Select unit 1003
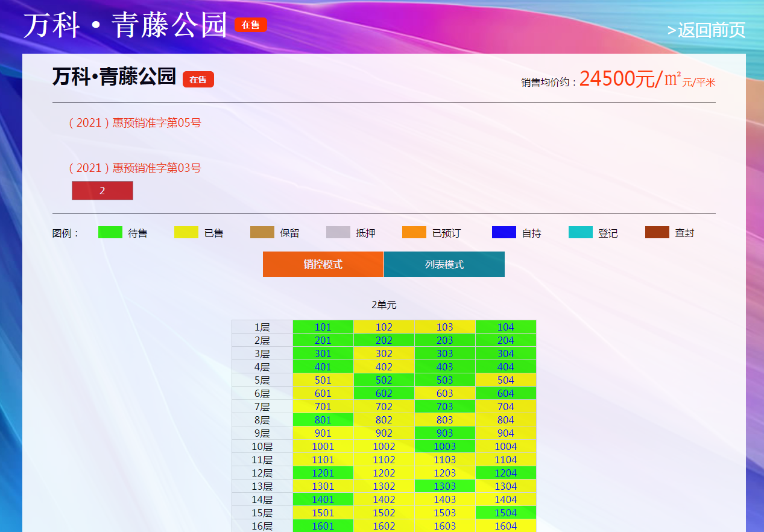The image size is (764, 532). click(445, 446)
